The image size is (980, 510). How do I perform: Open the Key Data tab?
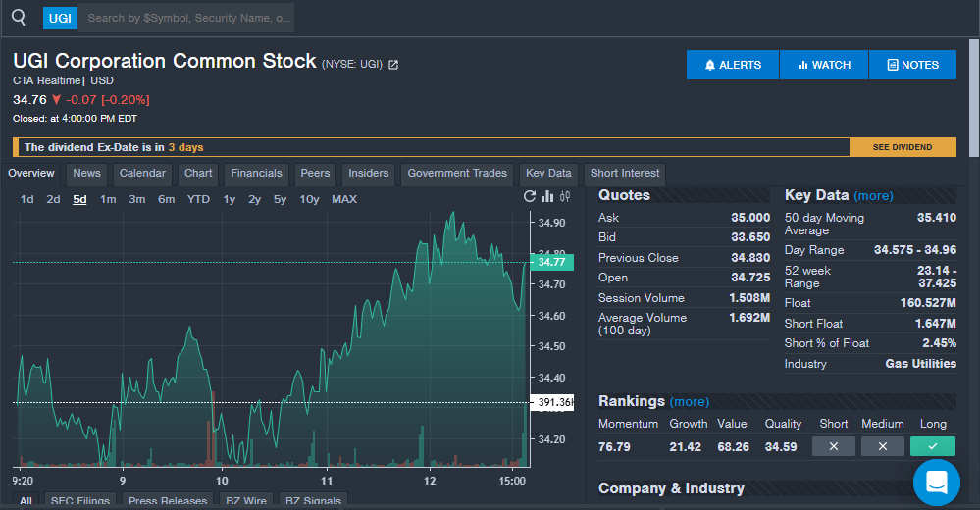pyautogui.click(x=548, y=174)
